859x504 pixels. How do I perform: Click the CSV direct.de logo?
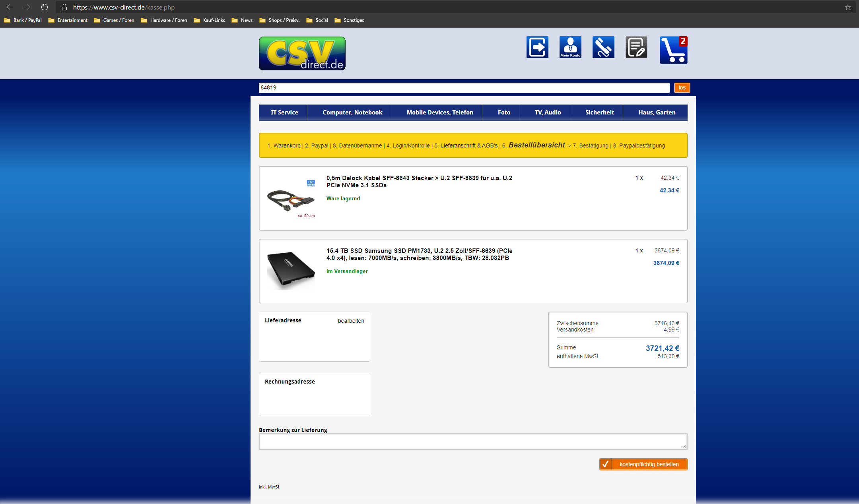(302, 54)
